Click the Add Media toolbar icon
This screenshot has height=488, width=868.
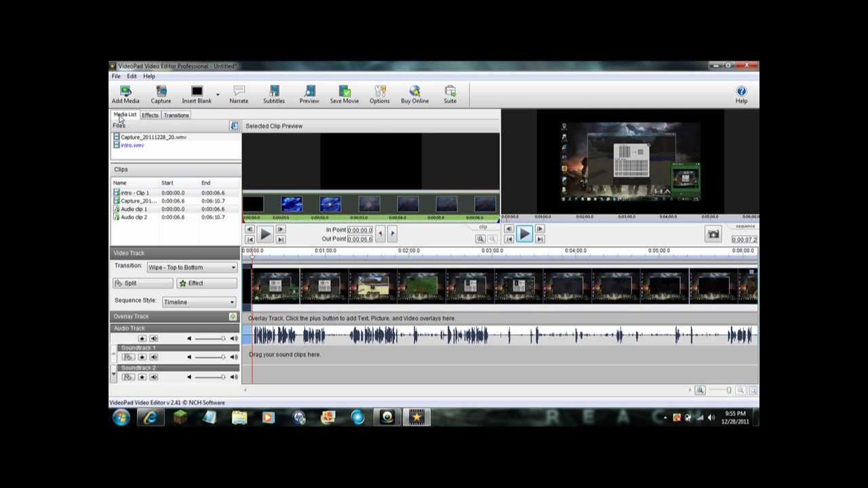125,94
